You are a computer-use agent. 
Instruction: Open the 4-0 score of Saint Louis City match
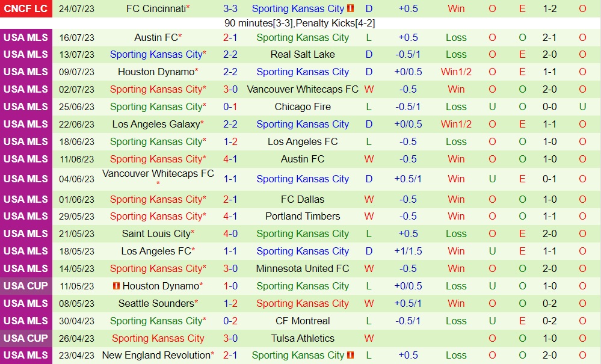(230, 233)
